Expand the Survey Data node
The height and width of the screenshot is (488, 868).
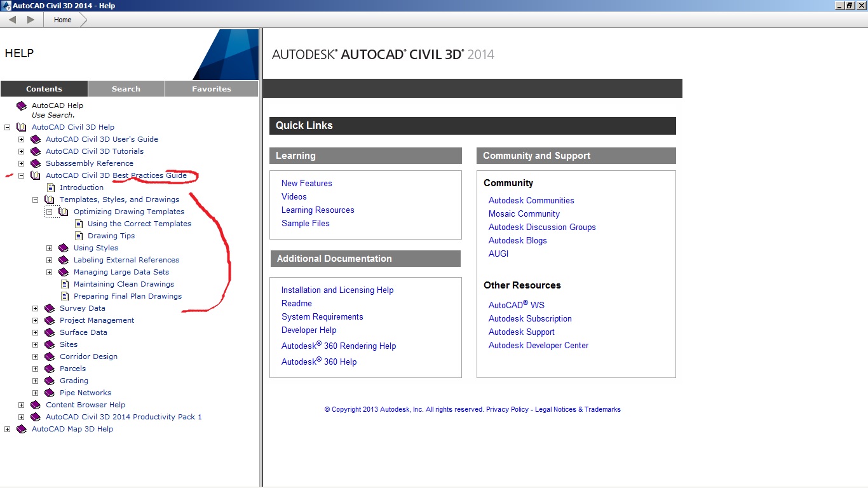tap(36, 308)
